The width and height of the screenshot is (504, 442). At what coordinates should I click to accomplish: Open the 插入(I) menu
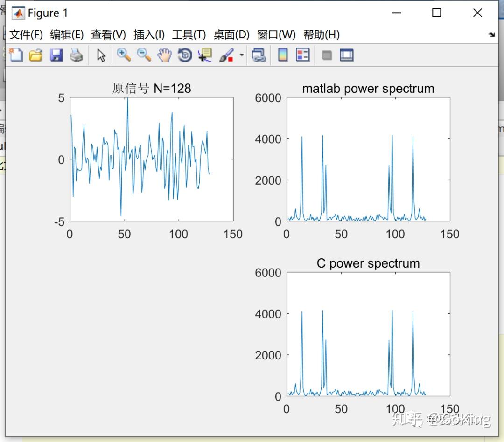[x=149, y=35]
